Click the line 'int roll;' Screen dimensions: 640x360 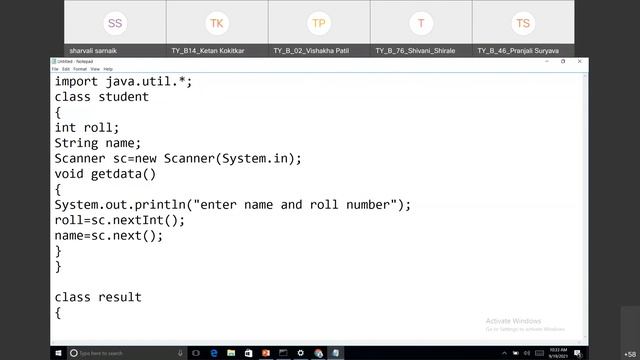[87, 128]
